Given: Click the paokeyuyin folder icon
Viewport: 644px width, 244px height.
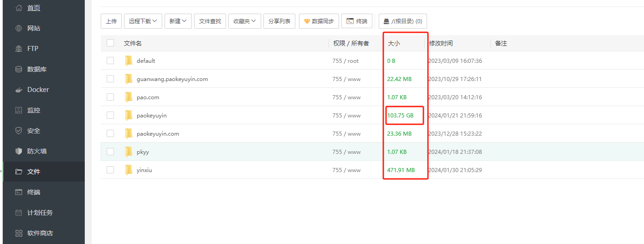Looking at the screenshot, I should tap(129, 115).
